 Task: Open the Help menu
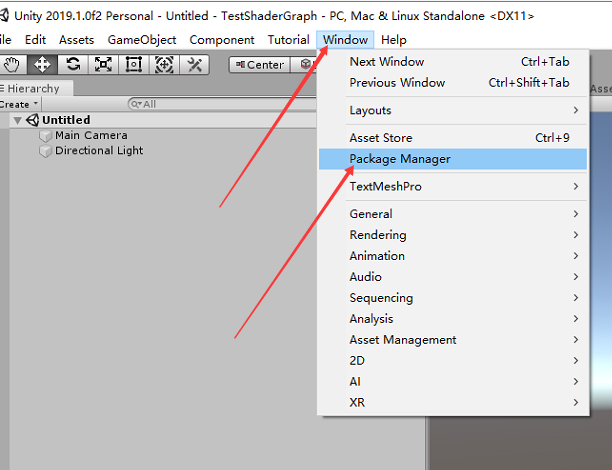click(x=394, y=40)
